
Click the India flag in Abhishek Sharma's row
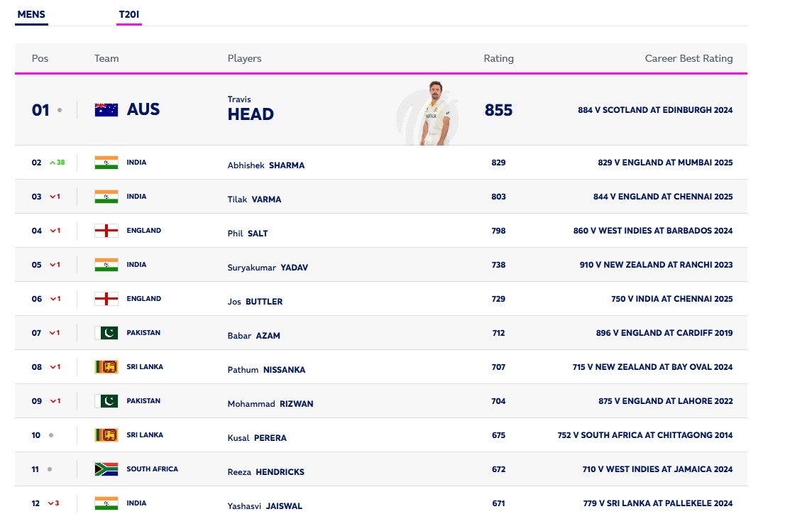click(106, 163)
